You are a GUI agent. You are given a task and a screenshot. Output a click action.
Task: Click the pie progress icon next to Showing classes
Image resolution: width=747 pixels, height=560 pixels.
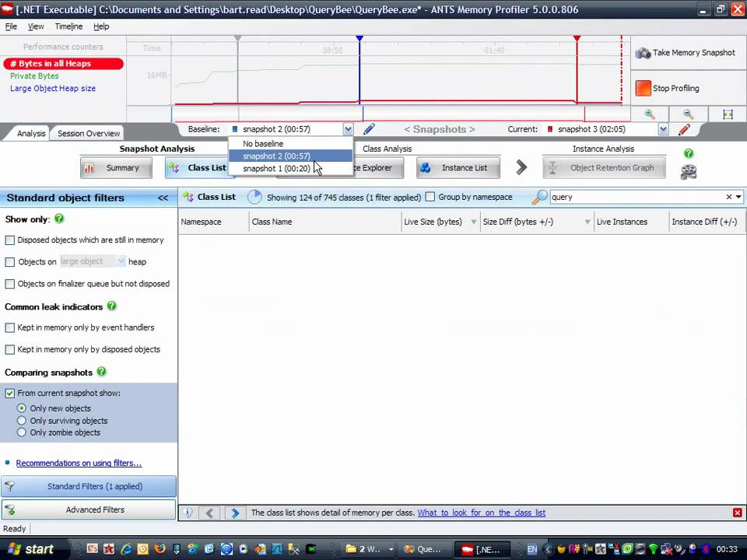coord(255,197)
